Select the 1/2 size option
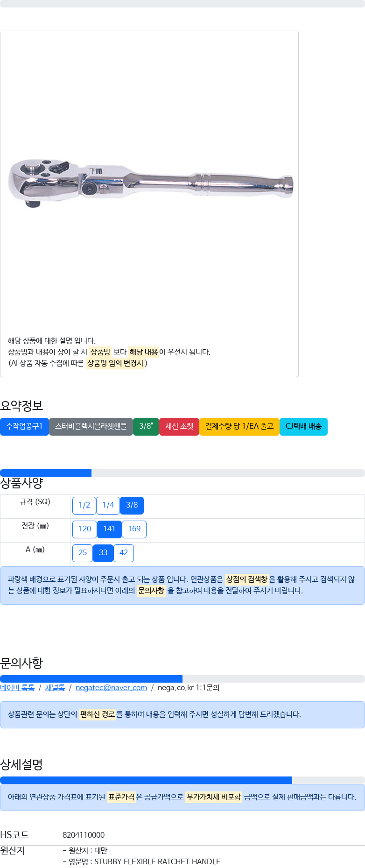This screenshot has height=868, width=365. pyautogui.click(x=84, y=505)
